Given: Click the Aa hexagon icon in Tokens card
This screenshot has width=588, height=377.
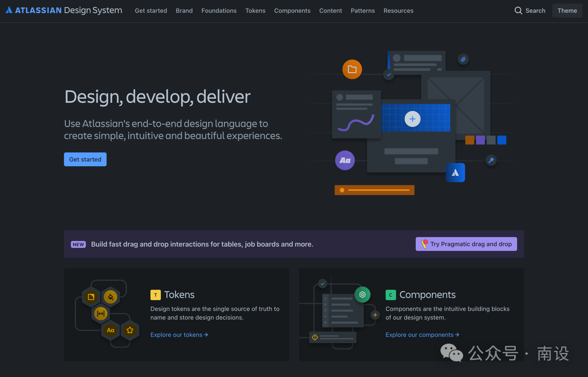Looking at the screenshot, I should [x=110, y=330].
